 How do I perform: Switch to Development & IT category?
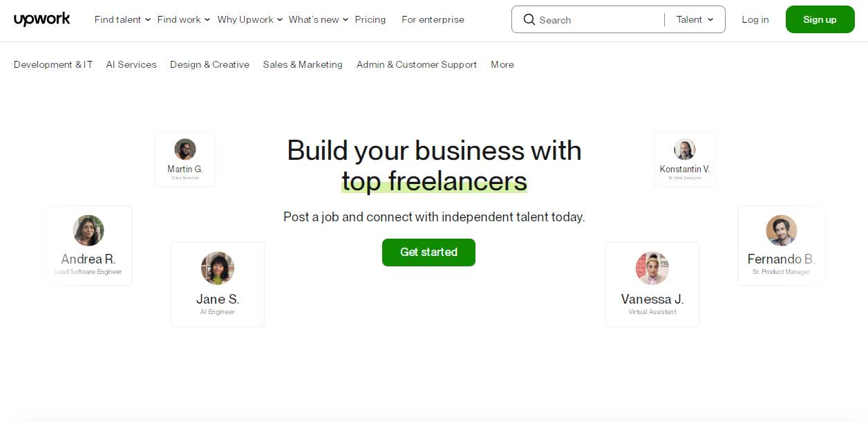(x=53, y=64)
